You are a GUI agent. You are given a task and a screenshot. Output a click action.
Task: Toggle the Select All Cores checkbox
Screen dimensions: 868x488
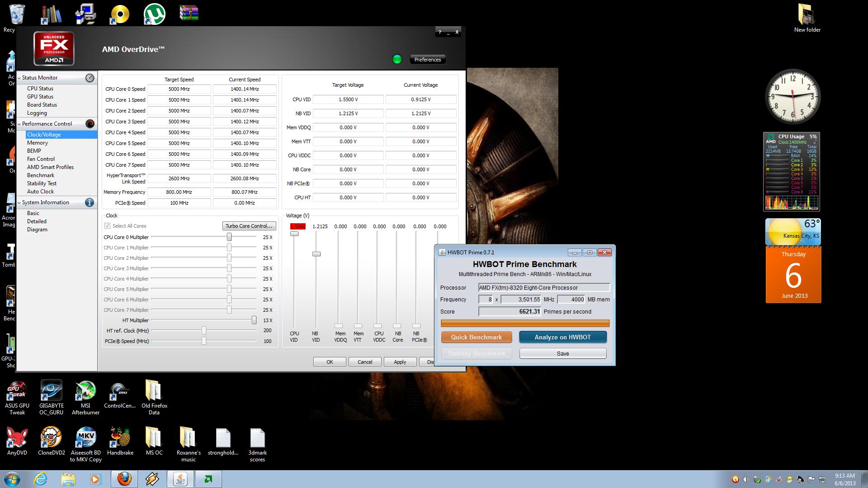(x=107, y=226)
